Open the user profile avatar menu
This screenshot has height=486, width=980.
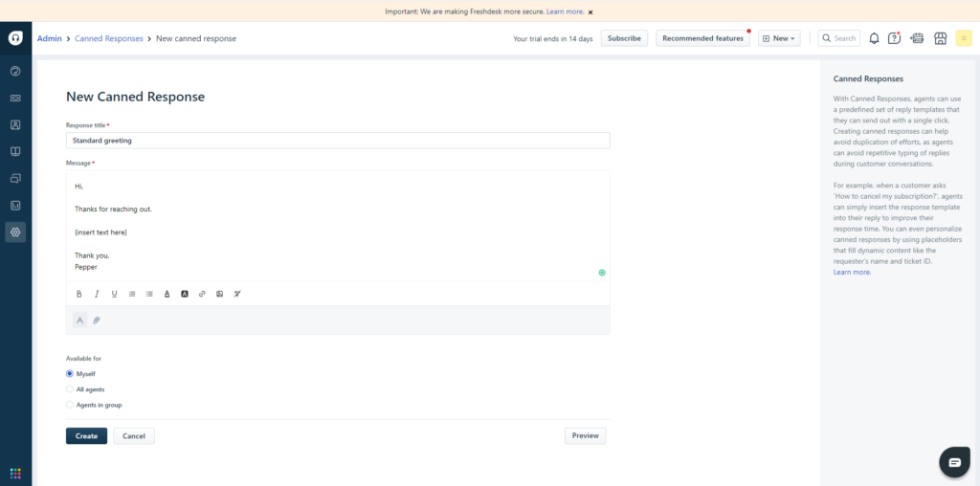(964, 38)
